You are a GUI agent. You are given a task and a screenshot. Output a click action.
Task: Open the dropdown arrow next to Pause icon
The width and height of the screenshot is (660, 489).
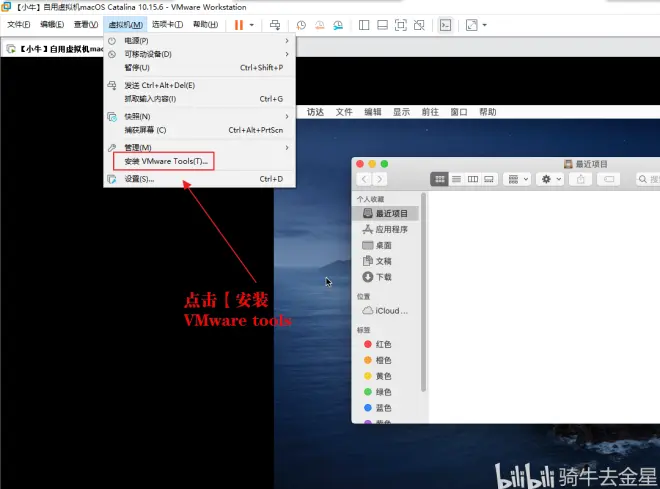[252, 25]
